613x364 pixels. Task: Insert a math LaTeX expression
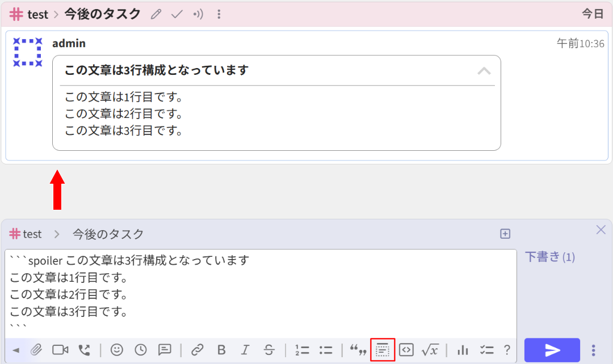pyautogui.click(x=430, y=350)
